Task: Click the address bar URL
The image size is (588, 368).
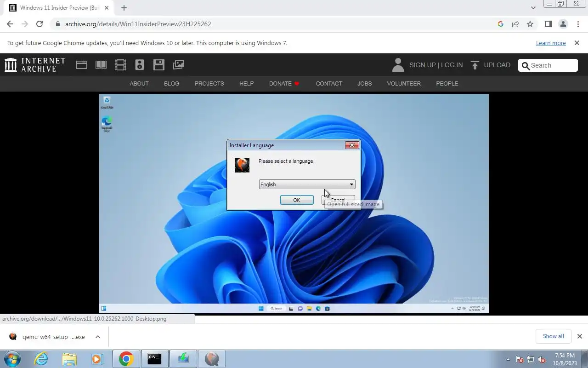Action: click(x=138, y=24)
